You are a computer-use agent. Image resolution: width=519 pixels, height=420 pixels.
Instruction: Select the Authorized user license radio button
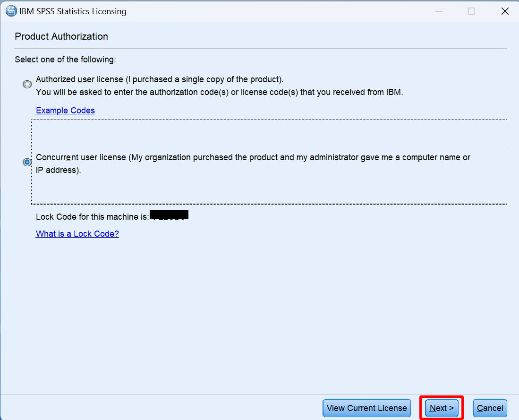[27, 84]
